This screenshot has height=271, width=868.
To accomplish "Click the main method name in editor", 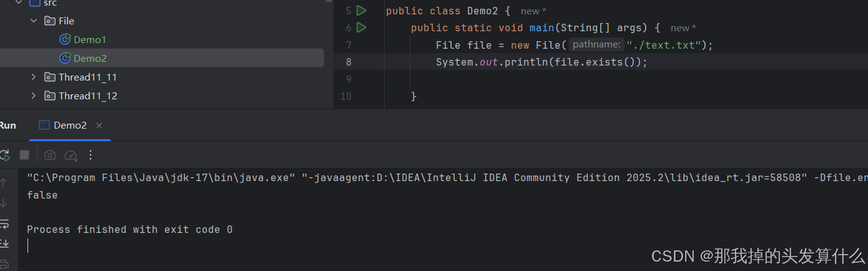I will coord(541,28).
